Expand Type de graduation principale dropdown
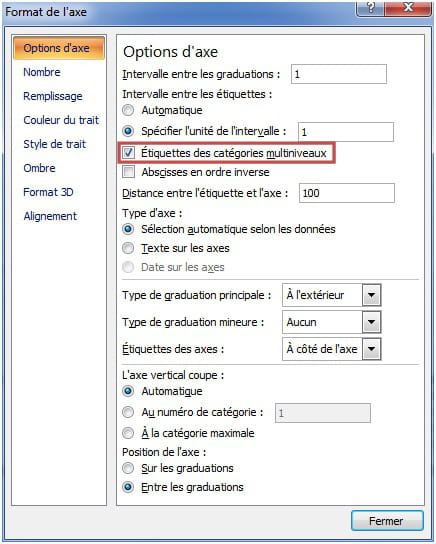Viewport: 436px width, 544px height. pyautogui.click(x=371, y=295)
